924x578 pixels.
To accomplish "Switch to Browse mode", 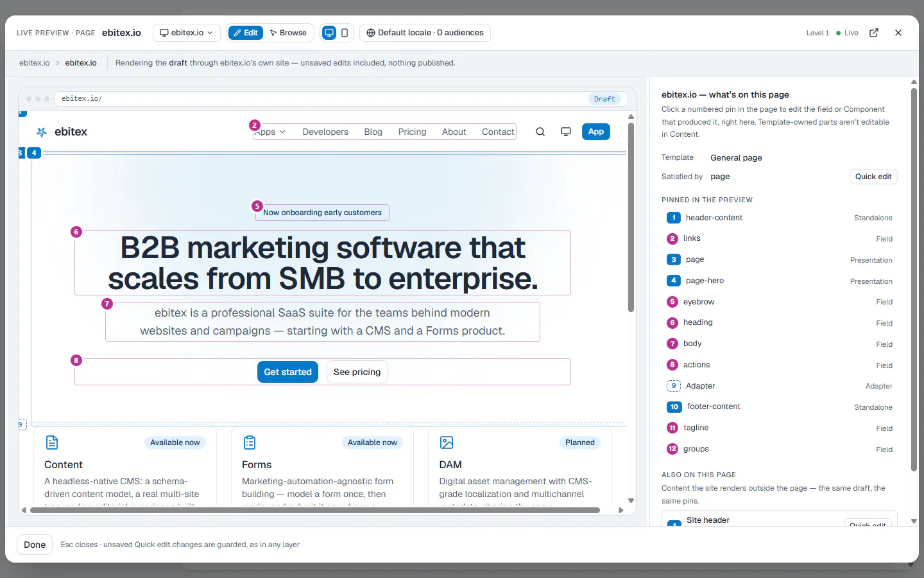I will coord(288,33).
